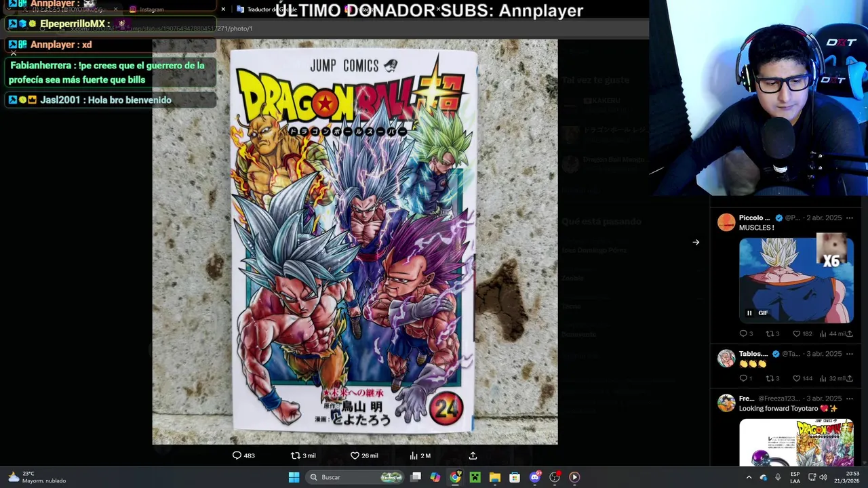The width and height of the screenshot is (868, 488).
Task: Open the weather widget showing 23°C
Action: 37,477
